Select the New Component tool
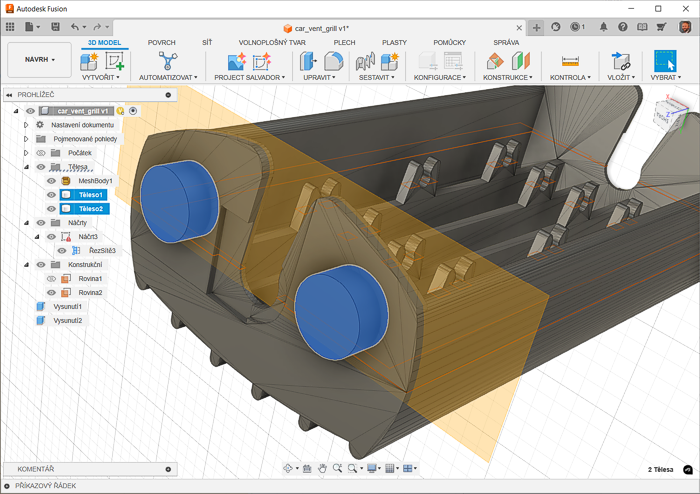 point(89,62)
